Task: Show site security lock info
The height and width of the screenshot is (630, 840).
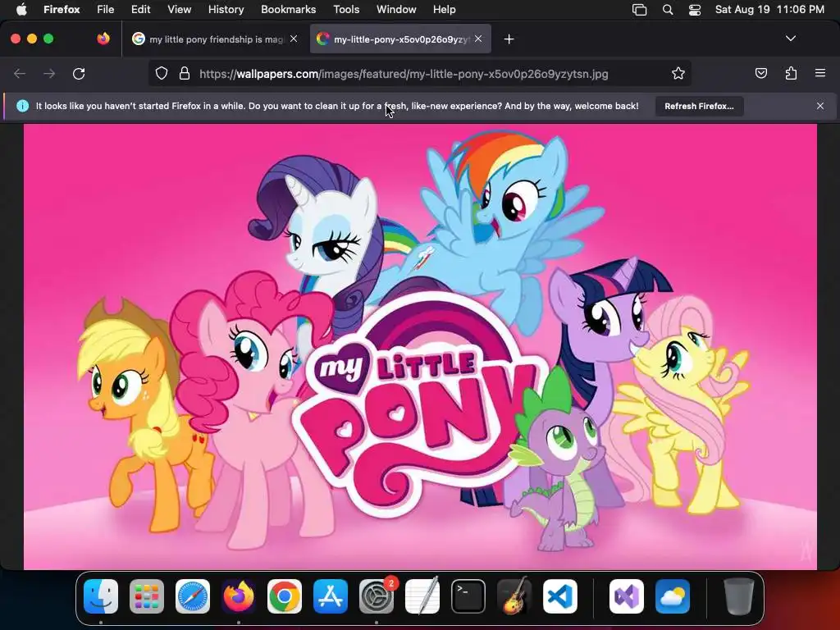Action: click(x=185, y=74)
